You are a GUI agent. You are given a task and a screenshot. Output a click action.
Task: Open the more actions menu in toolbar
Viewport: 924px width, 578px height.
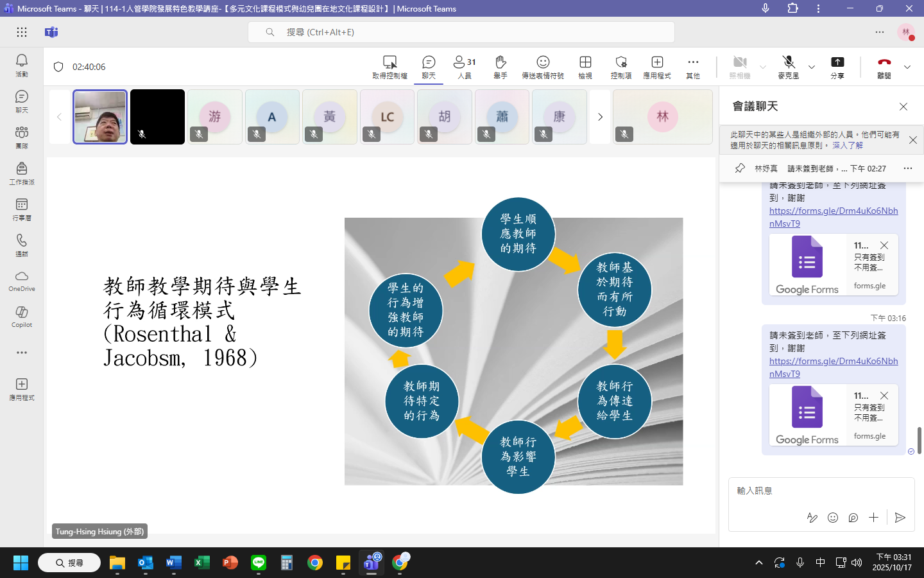pyautogui.click(x=693, y=66)
